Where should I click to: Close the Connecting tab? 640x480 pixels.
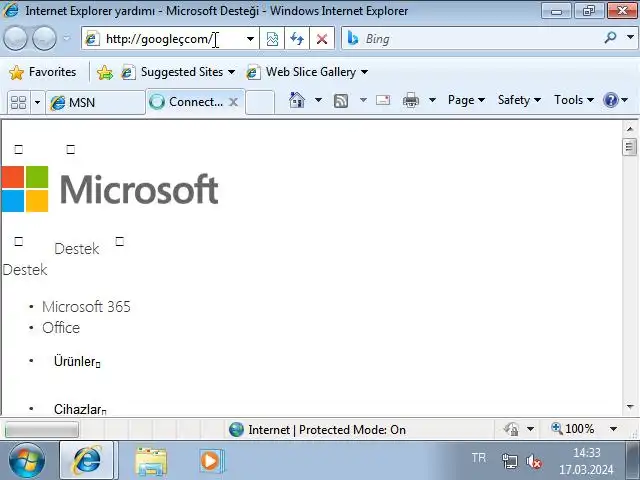tap(233, 102)
